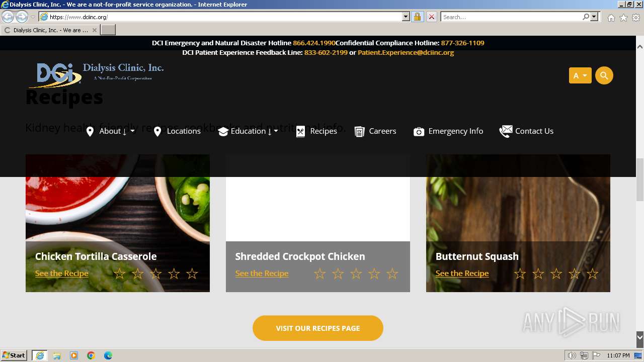Image resolution: width=644 pixels, height=362 pixels.
Task: Open Favorites star icon
Action: pos(623,18)
